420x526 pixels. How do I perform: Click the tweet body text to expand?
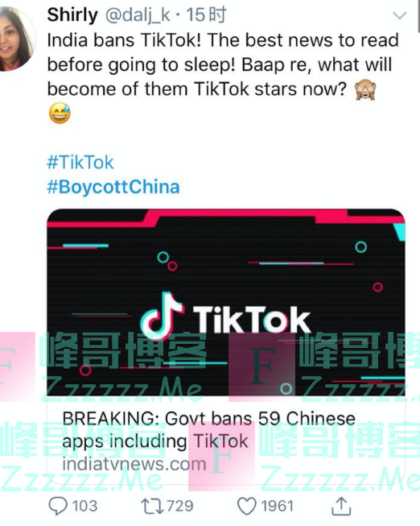click(223, 64)
